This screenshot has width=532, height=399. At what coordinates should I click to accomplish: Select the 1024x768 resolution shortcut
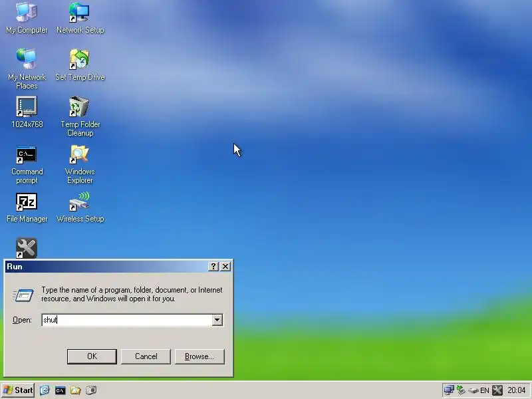pyautogui.click(x=27, y=112)
